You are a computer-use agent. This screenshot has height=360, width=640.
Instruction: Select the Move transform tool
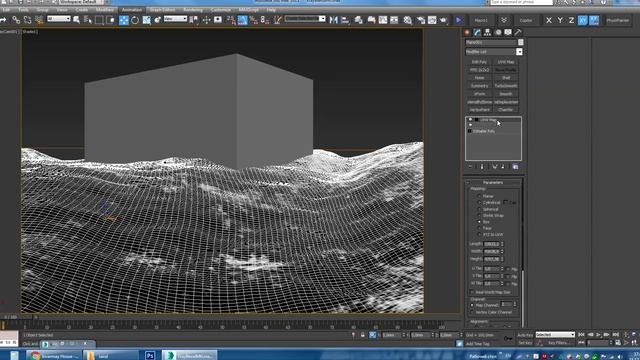pyautogui.click(x=124, y=20)
